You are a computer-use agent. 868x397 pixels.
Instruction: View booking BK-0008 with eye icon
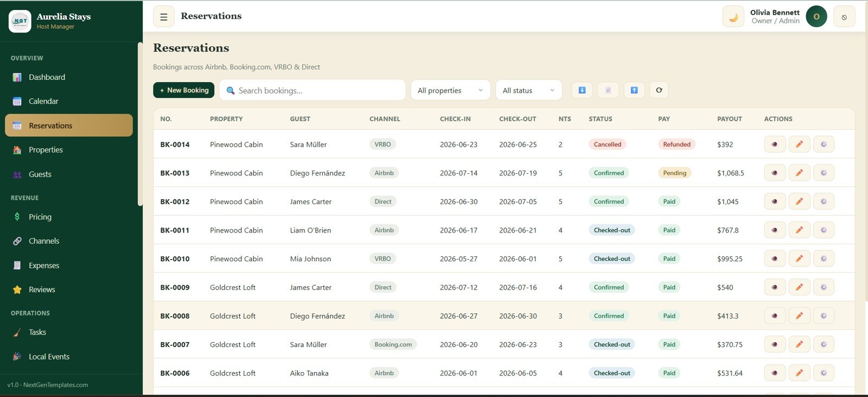pos(775,316)
